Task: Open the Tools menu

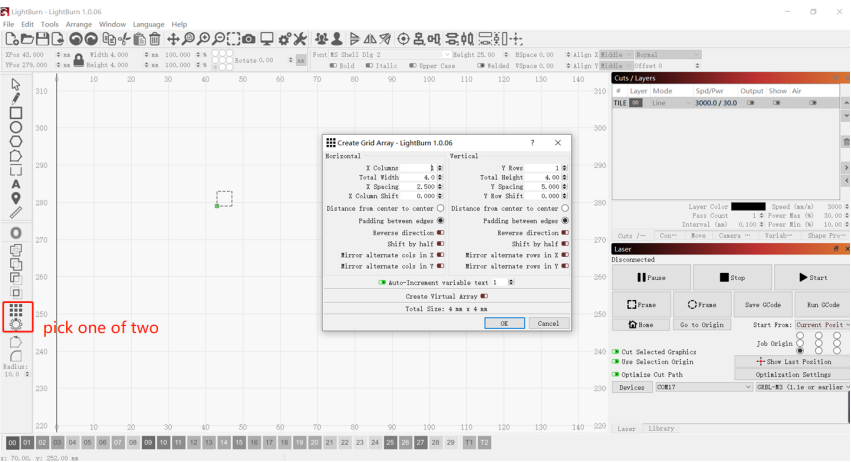Action: coord(49,24)
